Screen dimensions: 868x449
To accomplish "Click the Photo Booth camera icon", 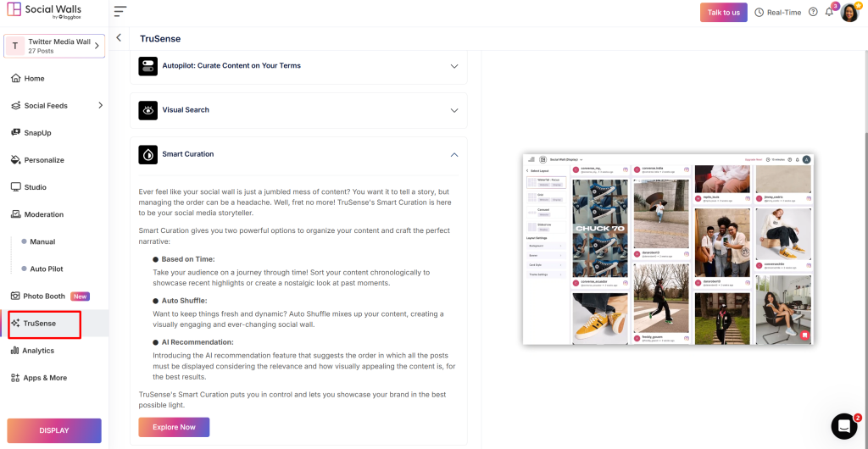I will pos(15,296).
